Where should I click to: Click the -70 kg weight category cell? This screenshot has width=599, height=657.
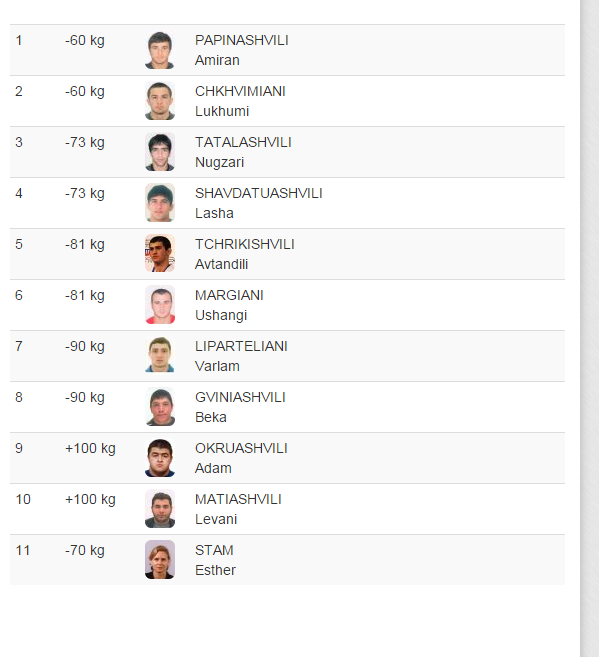click(85, 551)
